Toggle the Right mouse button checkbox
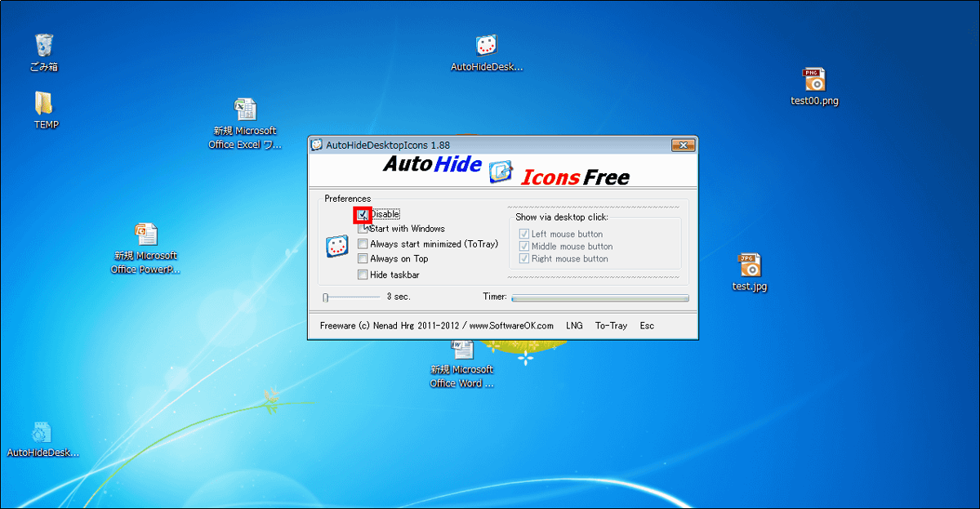 [524, 258]
